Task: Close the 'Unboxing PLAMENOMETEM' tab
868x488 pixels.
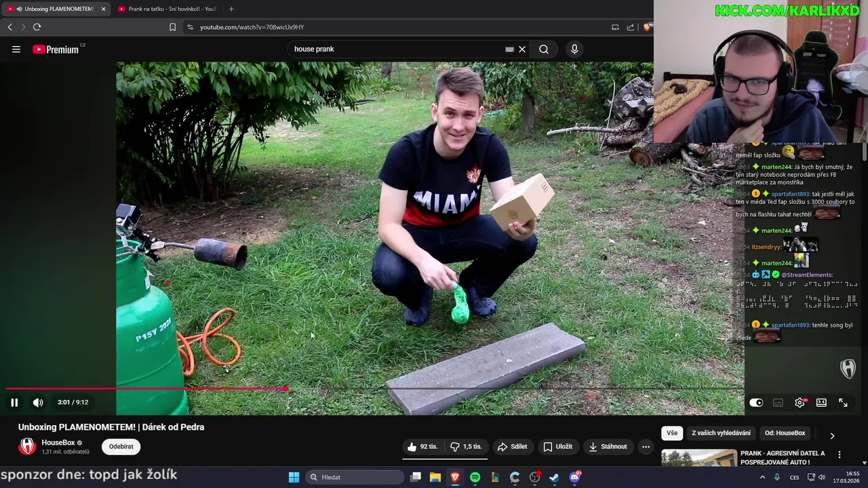Action: (104, 9)
